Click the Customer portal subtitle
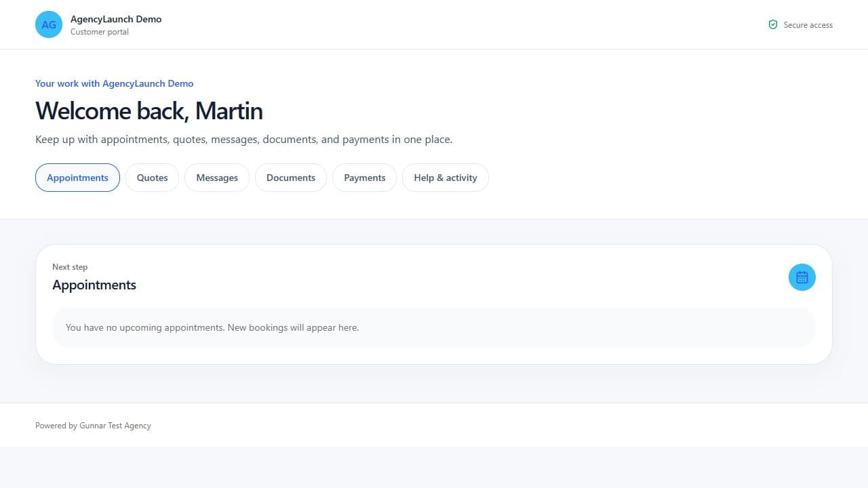 [100, 32]
